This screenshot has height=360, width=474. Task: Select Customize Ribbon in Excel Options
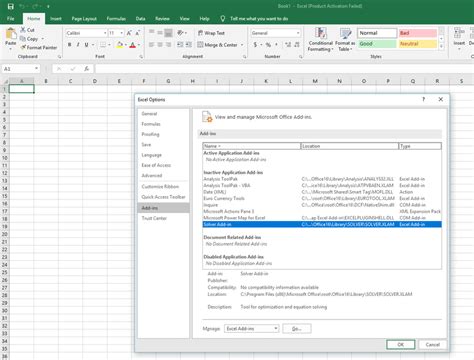163,186
